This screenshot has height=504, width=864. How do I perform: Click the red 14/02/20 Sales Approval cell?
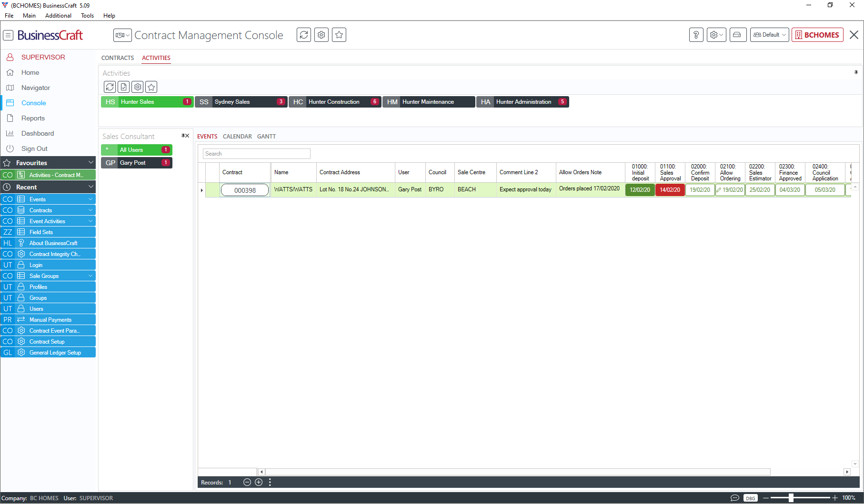[x=670, y=190]
